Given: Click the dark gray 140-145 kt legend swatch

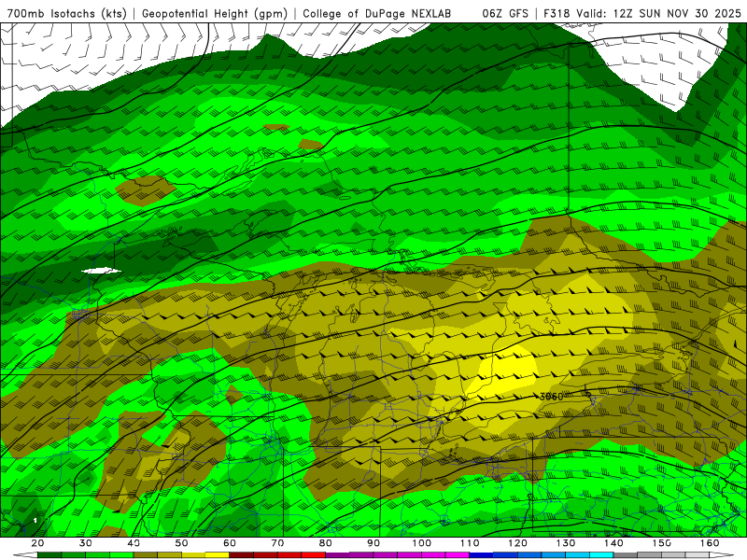Looking at the screenshot, I should 626,555.
